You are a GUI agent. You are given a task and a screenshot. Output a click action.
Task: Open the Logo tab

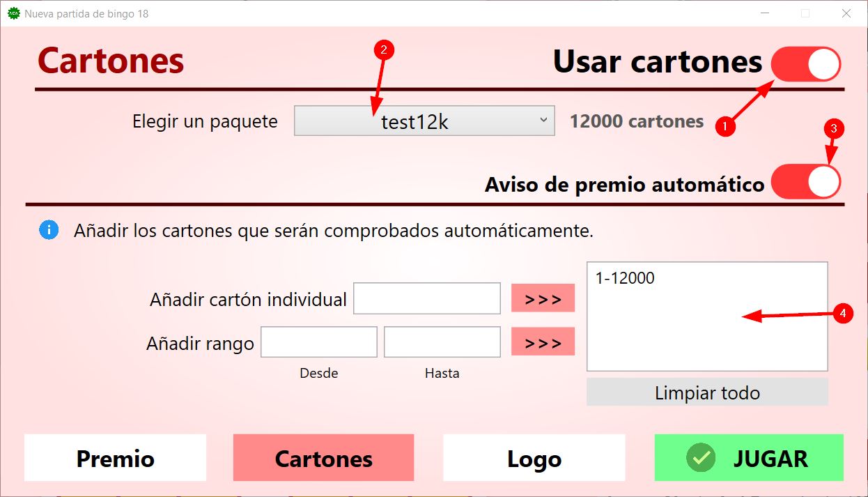(534, 458)
